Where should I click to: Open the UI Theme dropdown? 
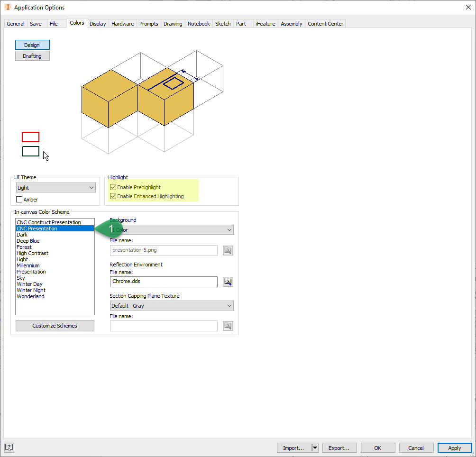point(92,187)
